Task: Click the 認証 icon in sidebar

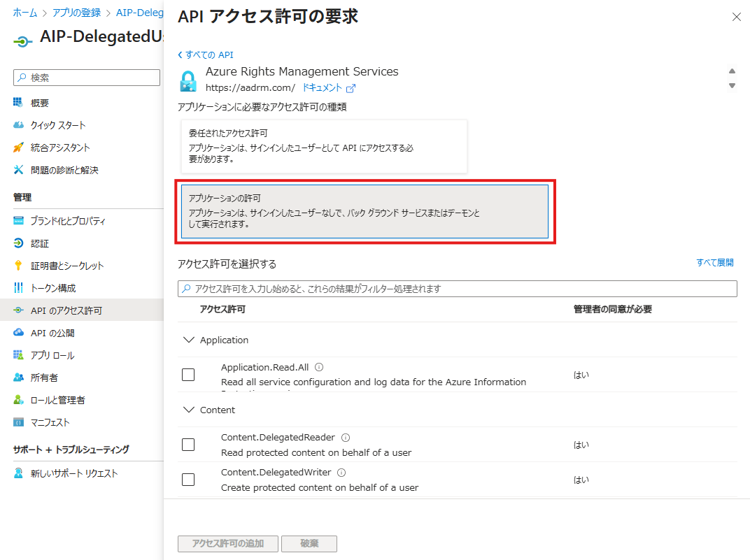Action: (18, 243)
